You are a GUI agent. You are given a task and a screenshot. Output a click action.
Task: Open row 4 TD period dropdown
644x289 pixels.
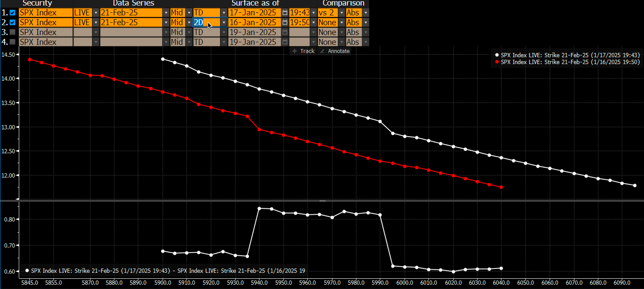[x=224, y=42]
